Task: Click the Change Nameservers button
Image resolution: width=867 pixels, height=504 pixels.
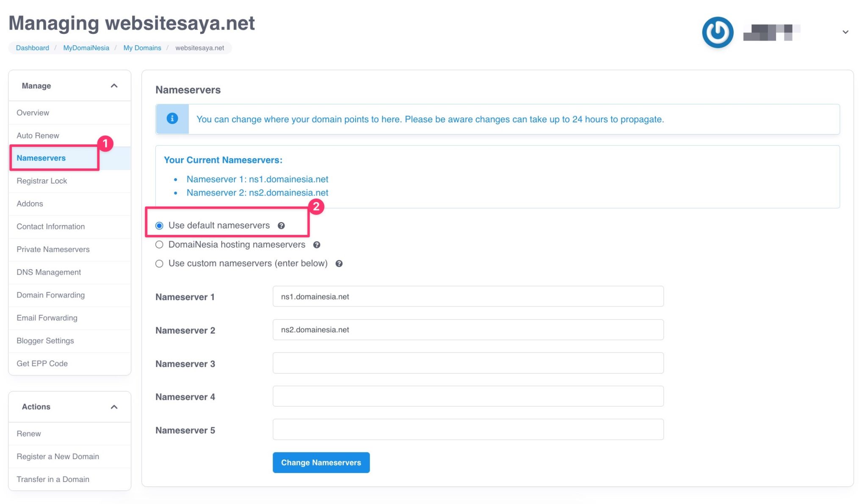Action: [x=320, y=463]
